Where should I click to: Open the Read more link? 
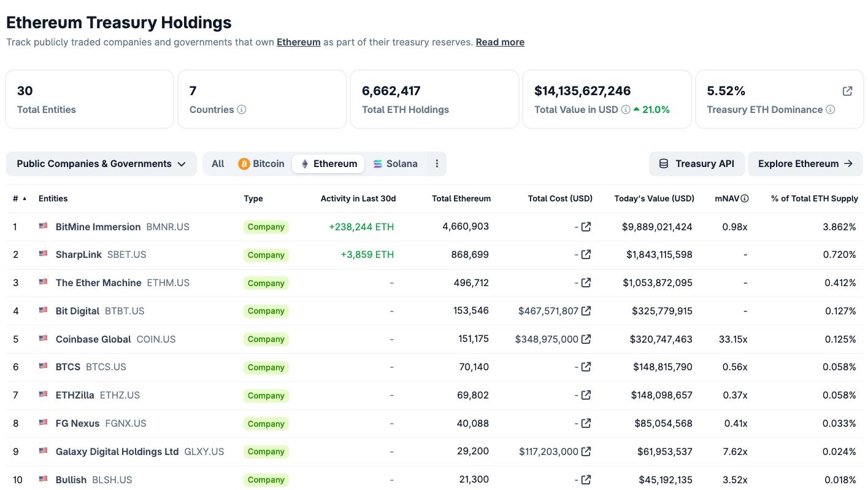(x=500, y=42)
